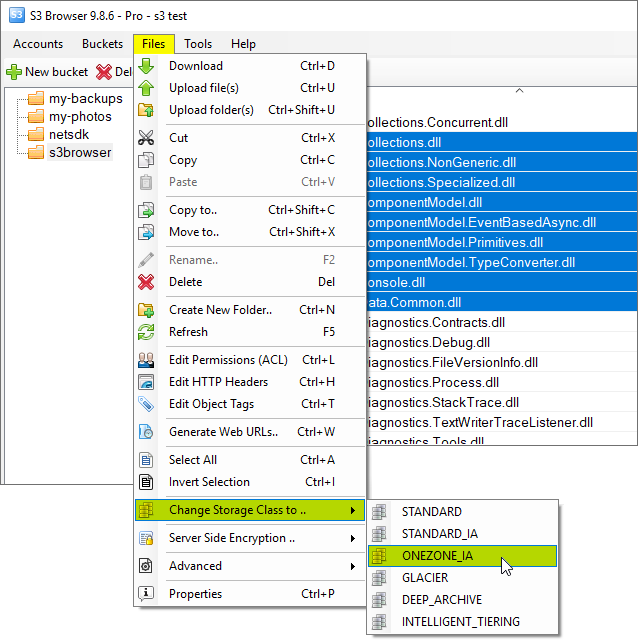Viewport: 638px width, 640px height.
Task: Click the Upload file(s) up-arrow icon
Action: click(x=146, y=88)
